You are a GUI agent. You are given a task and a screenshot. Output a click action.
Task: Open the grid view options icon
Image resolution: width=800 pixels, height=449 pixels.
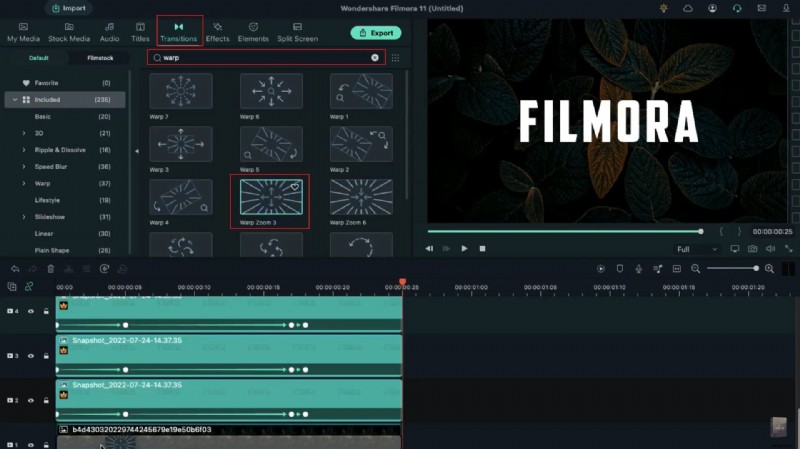point(395,58)
